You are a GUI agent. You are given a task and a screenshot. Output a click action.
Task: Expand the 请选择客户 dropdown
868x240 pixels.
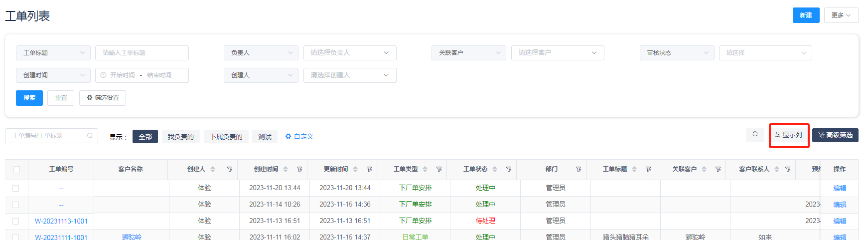(x=558, y=53)
